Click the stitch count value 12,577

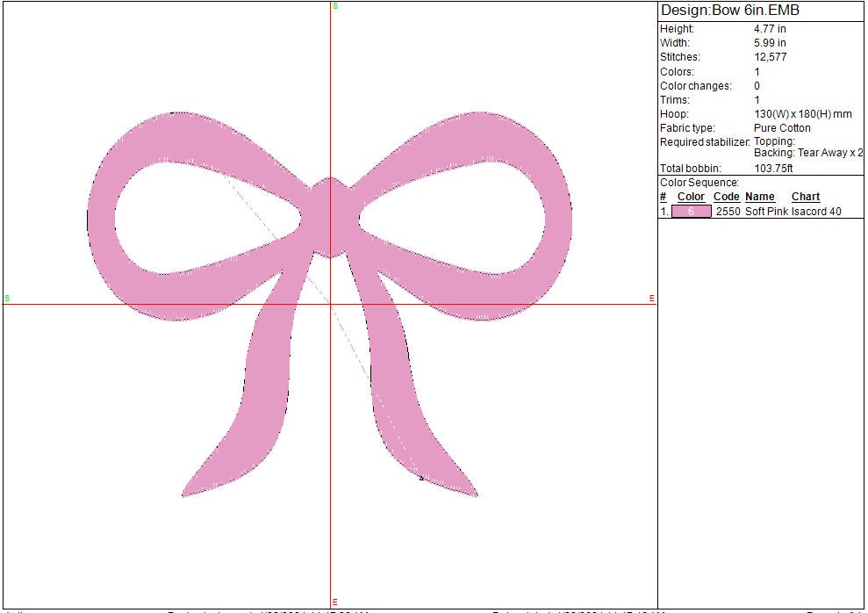coord(770,57)
